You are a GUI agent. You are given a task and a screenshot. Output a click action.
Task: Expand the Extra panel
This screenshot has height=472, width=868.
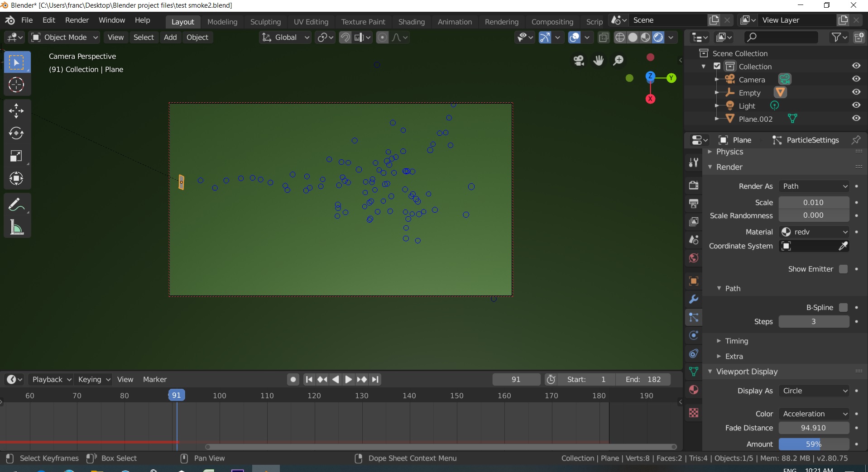(734, 356)
